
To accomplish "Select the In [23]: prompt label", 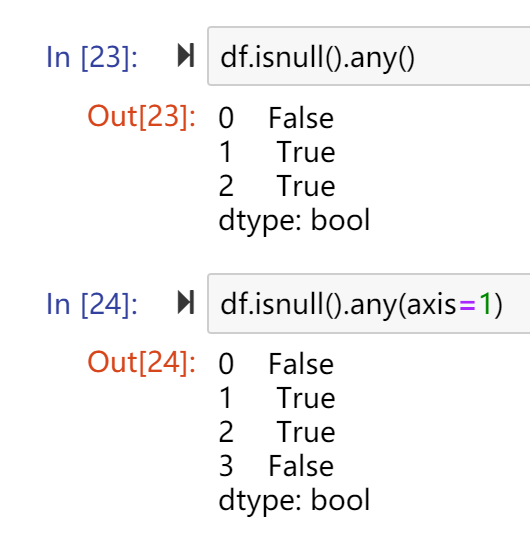I will 92,57.
